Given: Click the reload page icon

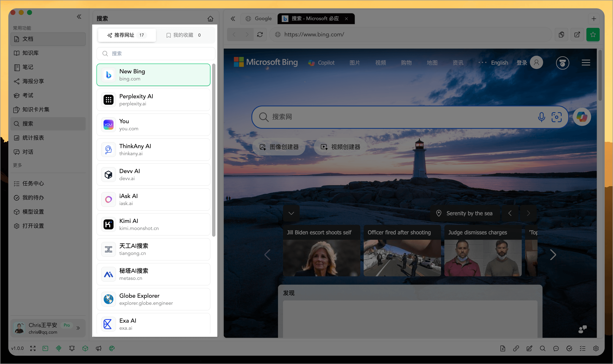Looking at the screenshot, I should (260, 34).
